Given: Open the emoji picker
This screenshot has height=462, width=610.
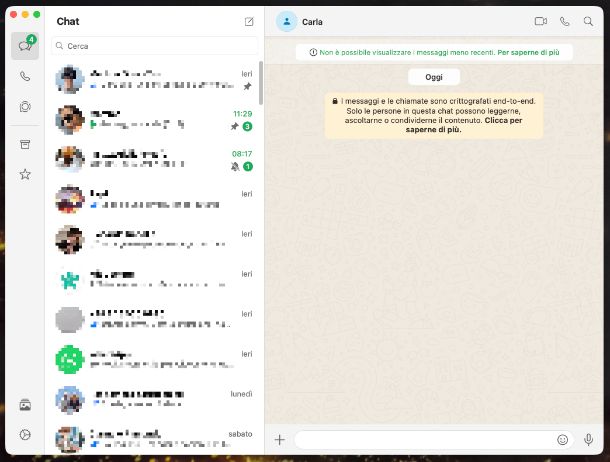Looking at the screenshot, I should coord(563,440).
